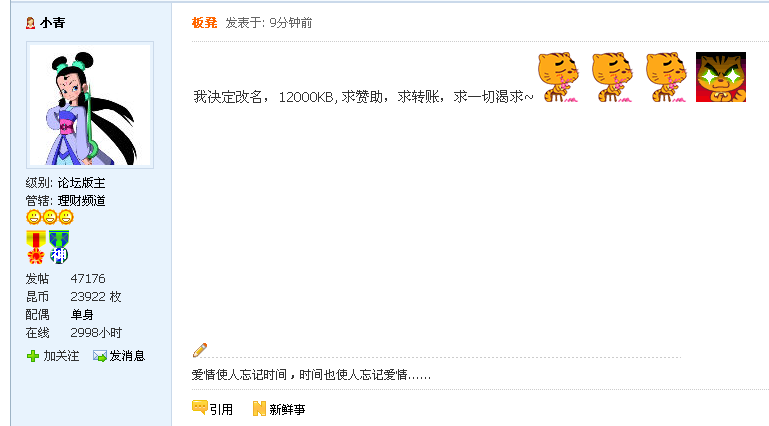Click the speech bubble 引用 icon
This screenshot has height=426, width=769.
click(200, 408)
